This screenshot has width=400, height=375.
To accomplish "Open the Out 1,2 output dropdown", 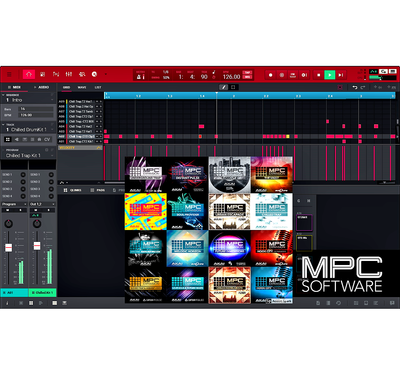I will pos(42,204).
